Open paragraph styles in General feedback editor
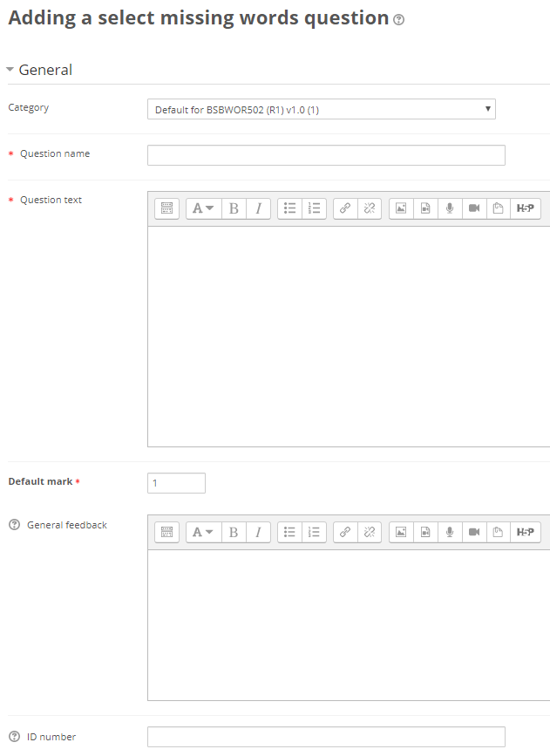550x756 pixels. [203, 532]
